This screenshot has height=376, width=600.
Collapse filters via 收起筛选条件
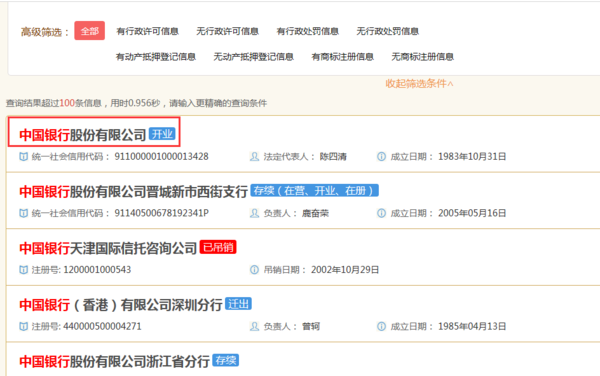click(419, 83)
